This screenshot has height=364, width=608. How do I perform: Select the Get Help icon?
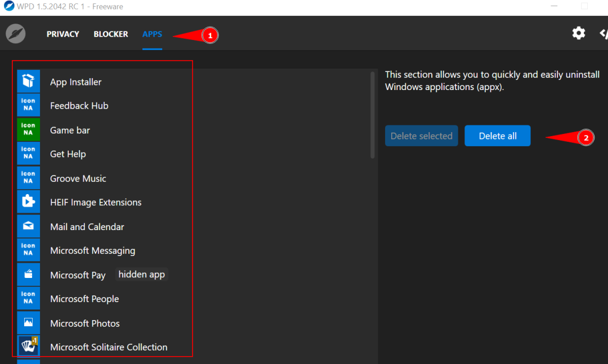[x=28, y=154]
